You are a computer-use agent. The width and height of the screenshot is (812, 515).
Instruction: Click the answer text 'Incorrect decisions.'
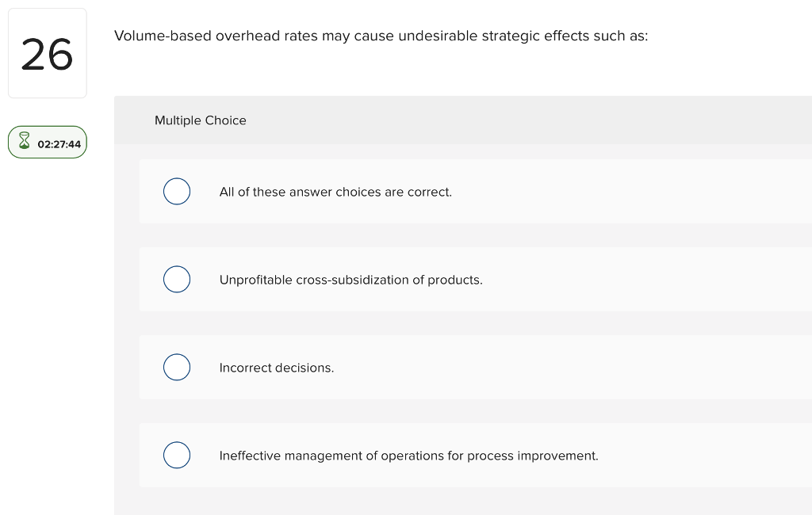[x=276, y=368]
